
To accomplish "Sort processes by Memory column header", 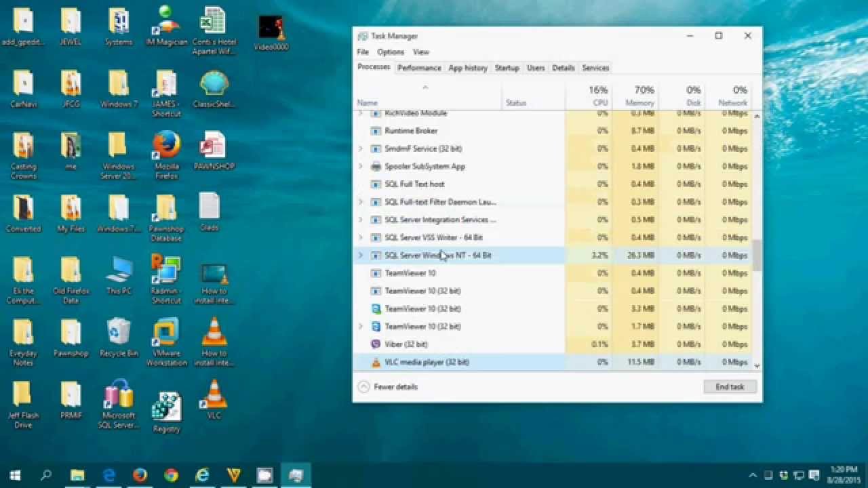I will point(635,96).
